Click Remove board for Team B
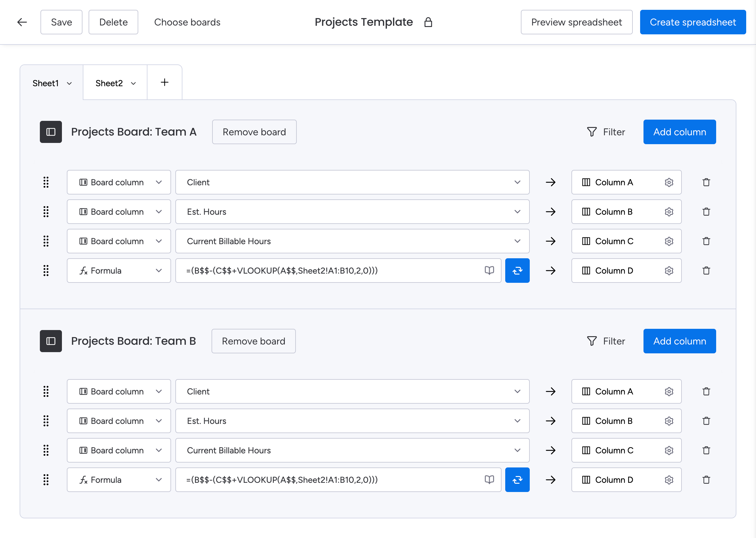The height and width of the screenshot is (538, 756). 253,341
